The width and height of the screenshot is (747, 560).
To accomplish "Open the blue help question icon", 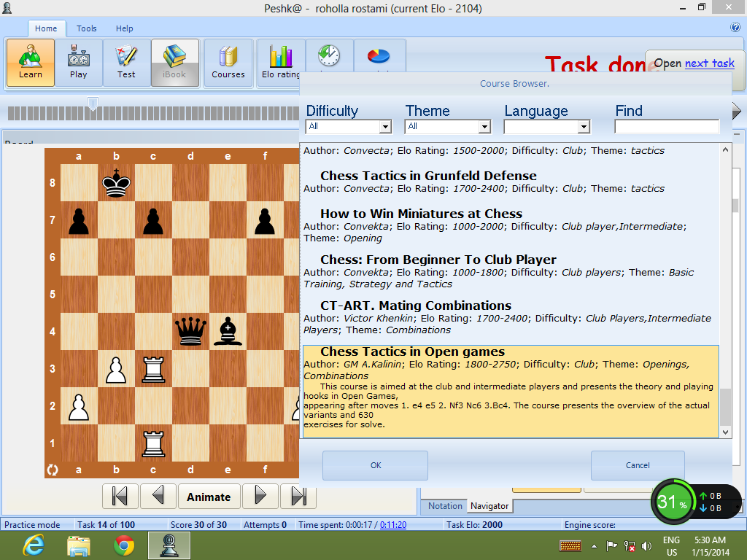I will [x=735, y=27].
